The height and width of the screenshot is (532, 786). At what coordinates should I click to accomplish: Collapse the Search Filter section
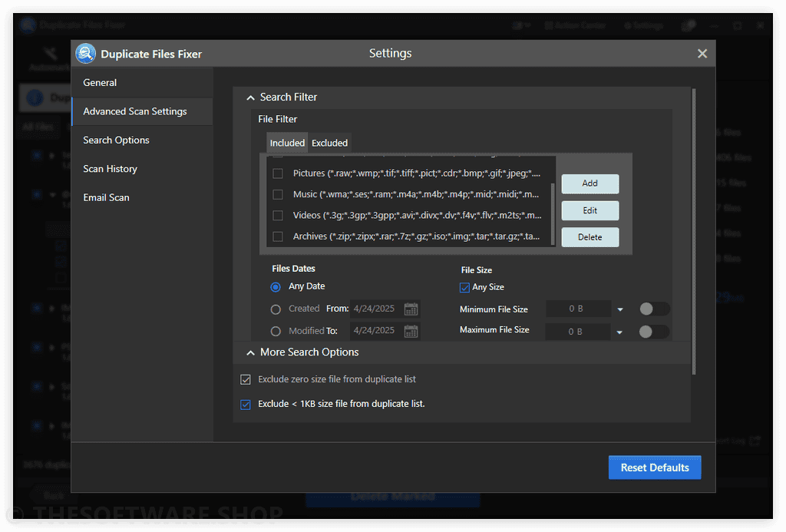click(250, 97)
